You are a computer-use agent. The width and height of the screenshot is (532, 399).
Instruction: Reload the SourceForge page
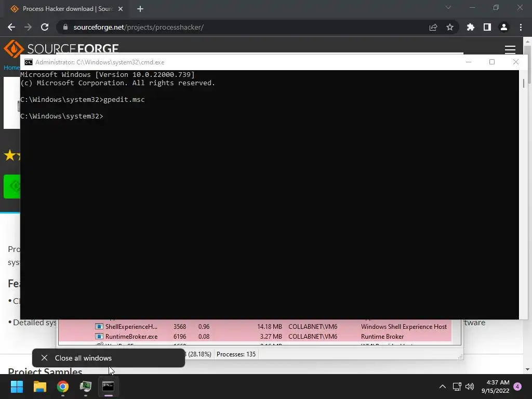pos(45,27)
